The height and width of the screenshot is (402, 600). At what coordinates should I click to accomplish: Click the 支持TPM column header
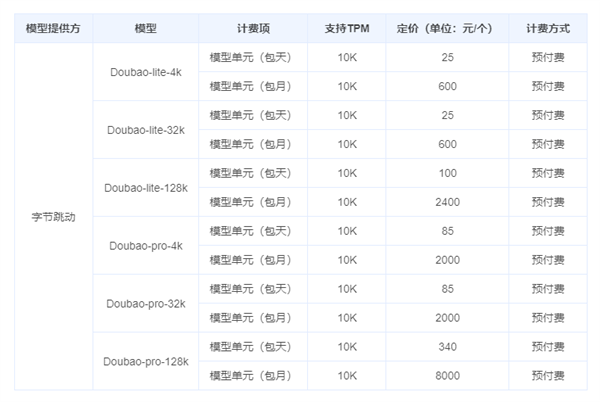(x=347, y=28)
